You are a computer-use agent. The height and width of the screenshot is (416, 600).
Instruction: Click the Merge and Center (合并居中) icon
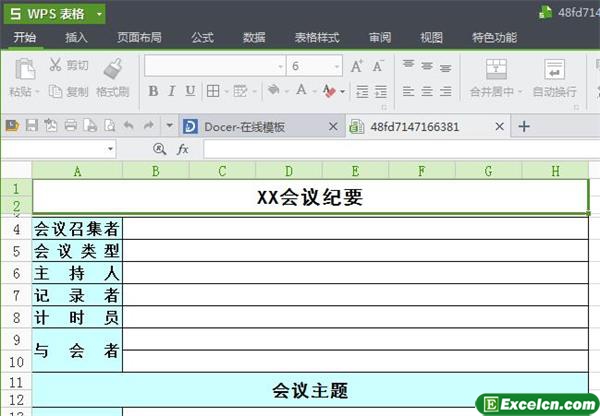point(497,69)
